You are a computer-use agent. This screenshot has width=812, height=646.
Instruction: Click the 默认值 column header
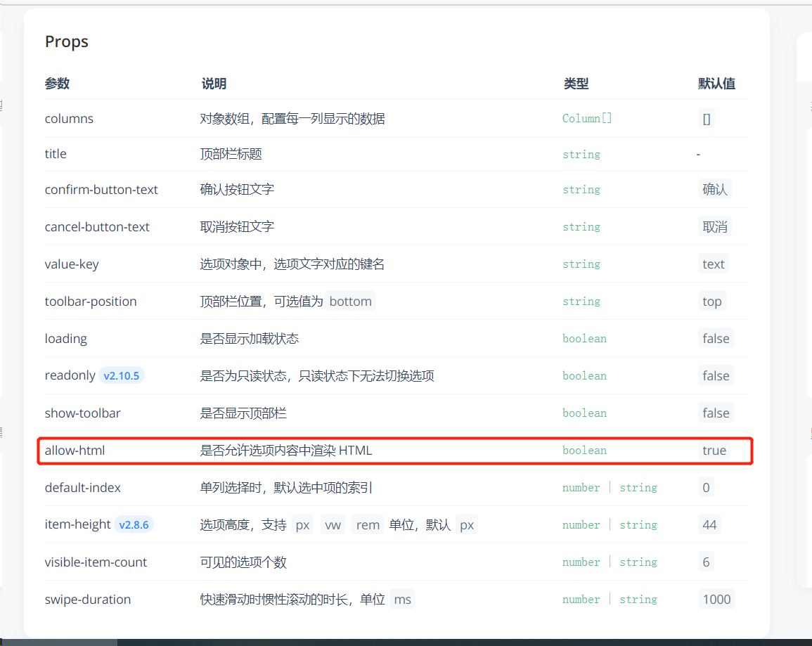716,84
